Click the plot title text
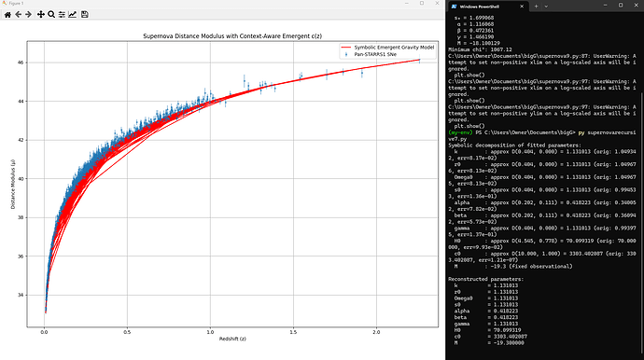 click(x=232, y=36)
